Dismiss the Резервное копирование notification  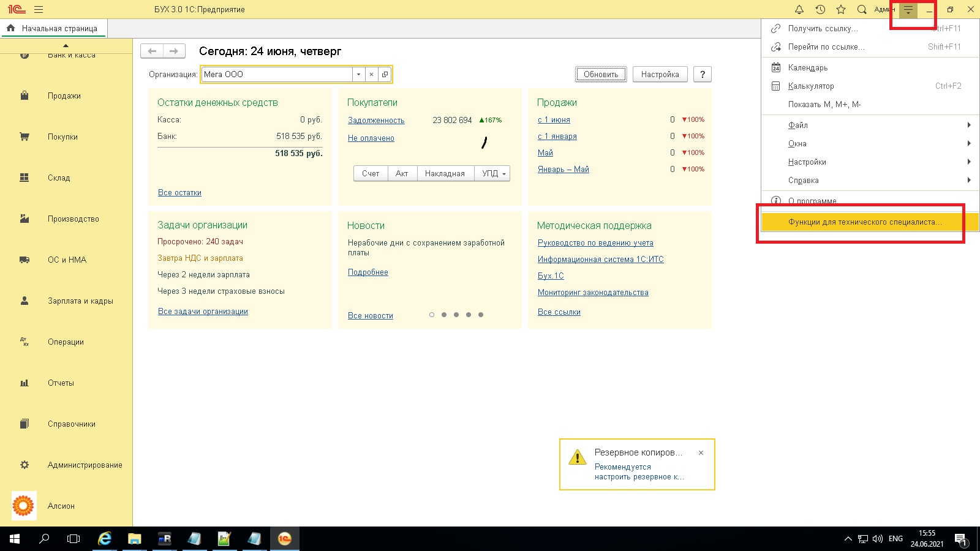pyautogui.click(x=701, y=453)
